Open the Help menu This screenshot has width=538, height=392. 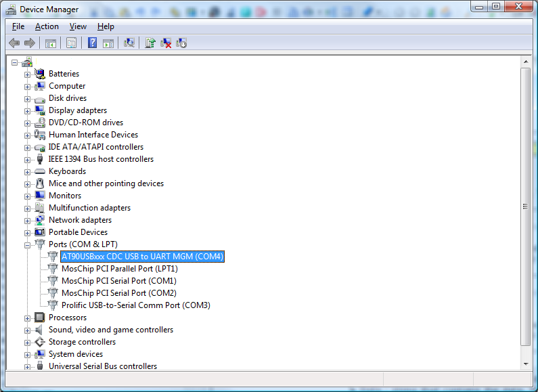pos(106,26)
